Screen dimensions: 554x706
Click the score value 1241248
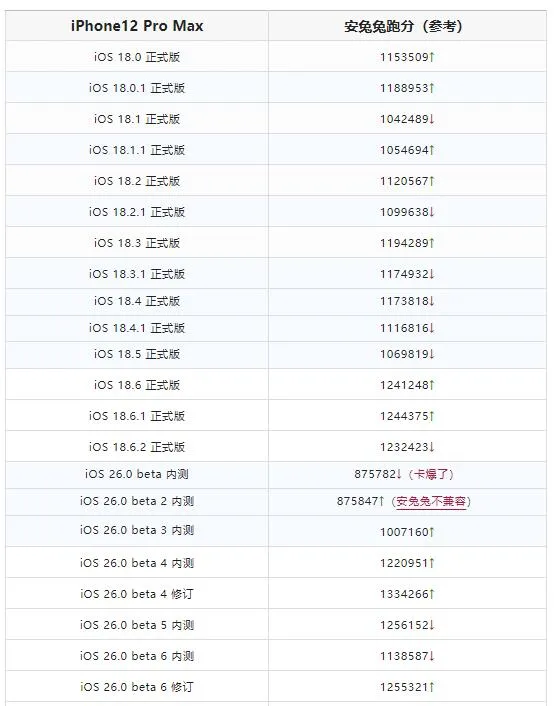tap(404, 385)
